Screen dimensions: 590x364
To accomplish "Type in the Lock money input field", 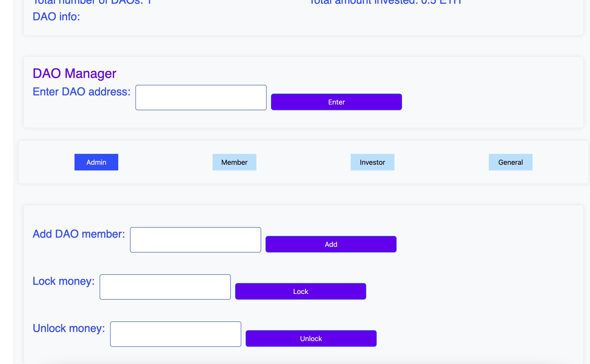I will pos(165,287).
